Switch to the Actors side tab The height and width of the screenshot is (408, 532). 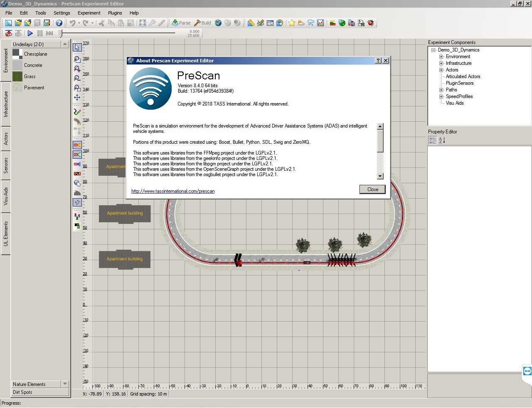point(6,139)
